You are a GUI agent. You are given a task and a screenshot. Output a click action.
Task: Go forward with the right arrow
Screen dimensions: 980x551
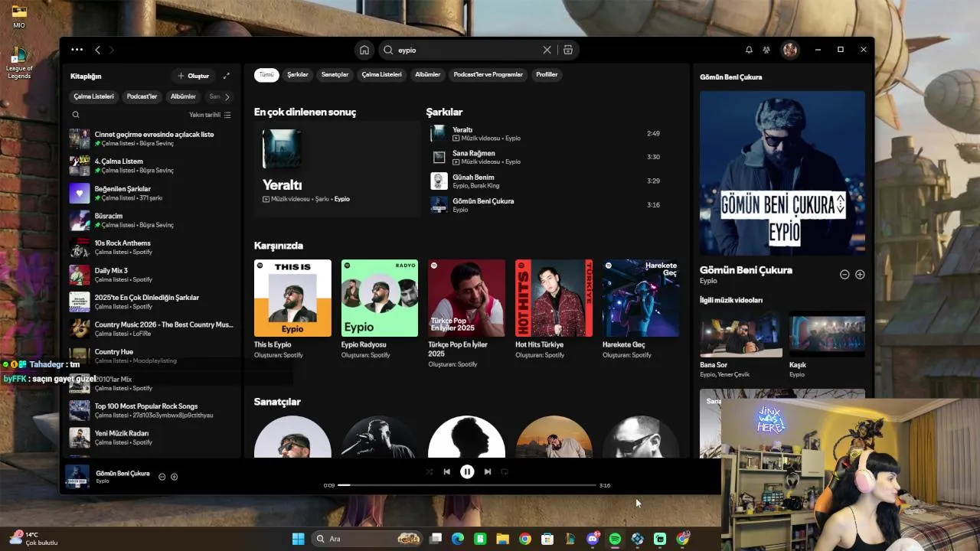tap(112, 50)
